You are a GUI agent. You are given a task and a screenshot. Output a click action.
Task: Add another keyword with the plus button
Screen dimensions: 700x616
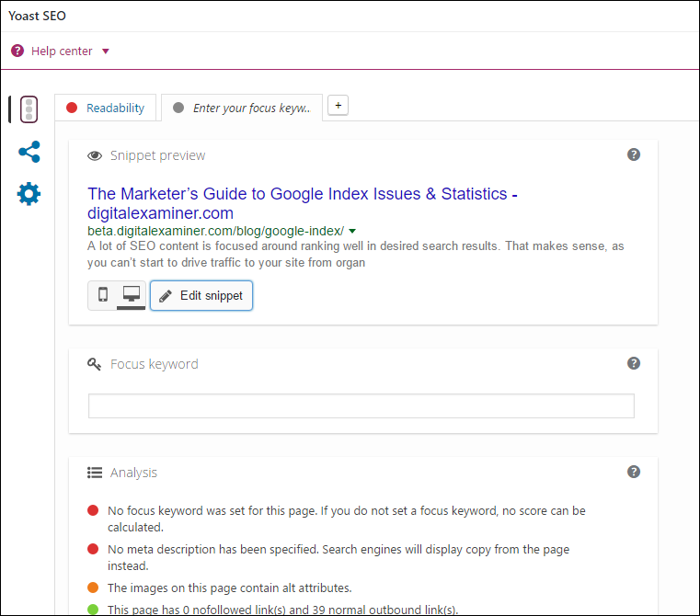click(338, 106)
